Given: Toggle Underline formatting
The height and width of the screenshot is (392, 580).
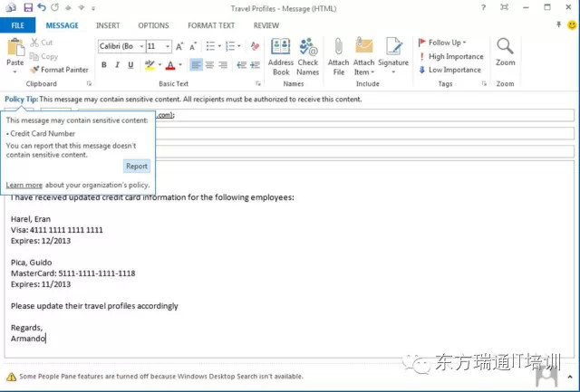Looking at the screenshot, I should point(130,65).
